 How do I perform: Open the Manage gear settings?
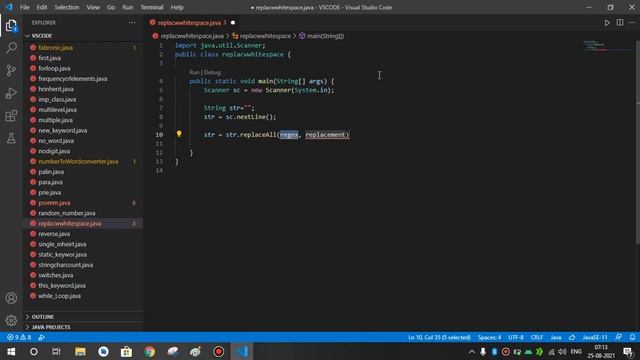click(x=11, y=320)
